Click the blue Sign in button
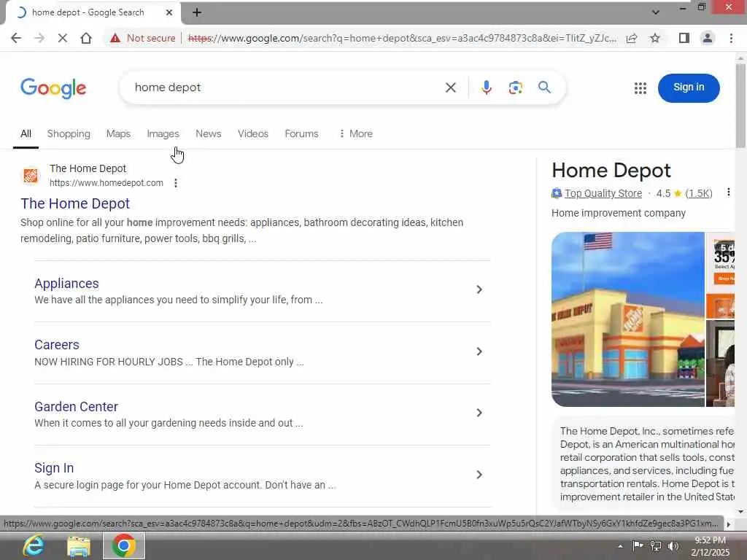The width and height of the screenshot is (747, 560). tap(689, 87)
